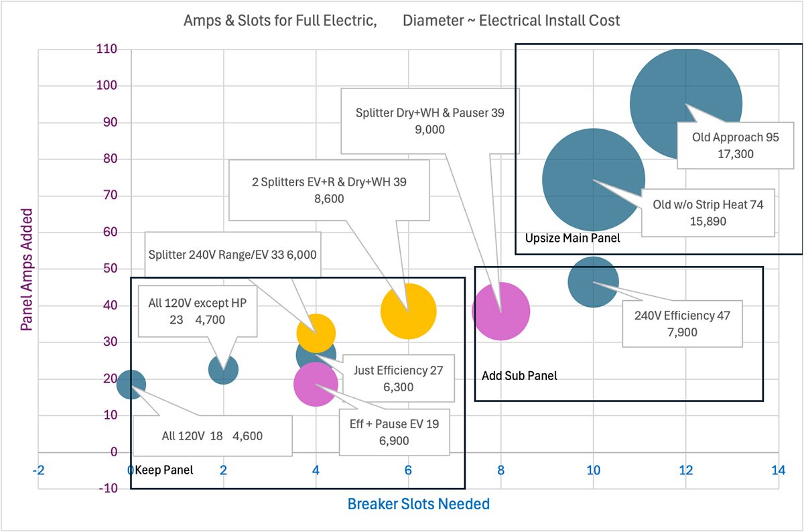The height and width of the screenshot is (532, 804).
Task: Click the 'Add Sub Panel' group label
Action: click(x=519, y=375)
